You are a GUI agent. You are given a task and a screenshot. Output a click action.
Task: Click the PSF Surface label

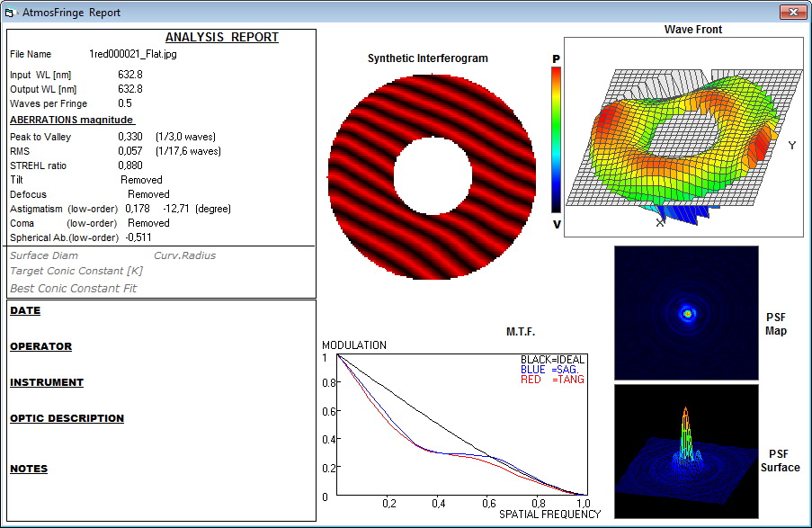pos(780,461)
